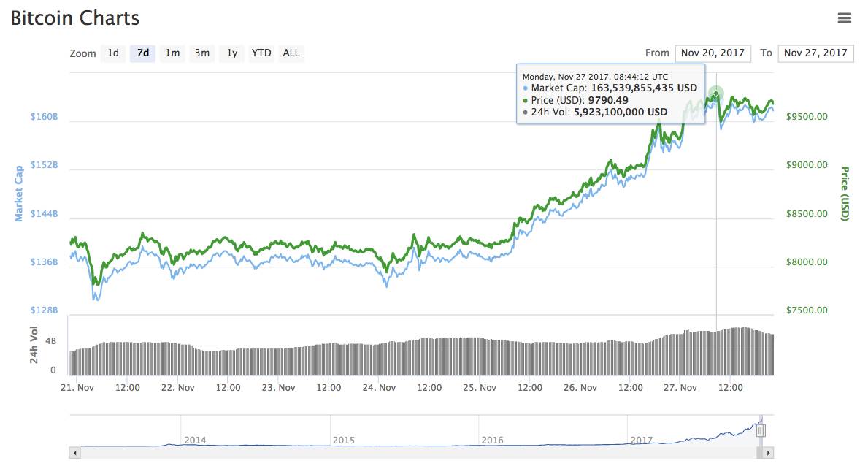Screen dimensions: 868x469
Task: Click the tooltip 24h Vol value
Action: [x=621, y=112]
